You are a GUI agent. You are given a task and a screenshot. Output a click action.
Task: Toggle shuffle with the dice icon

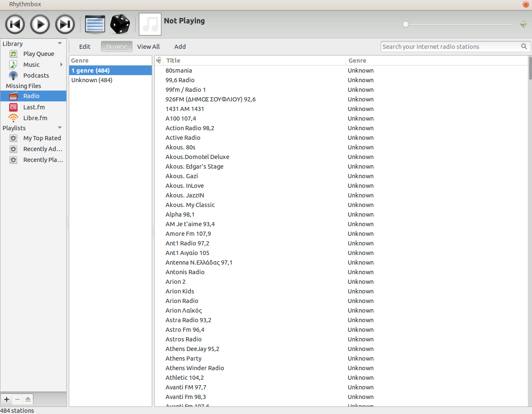pos(120,24)
